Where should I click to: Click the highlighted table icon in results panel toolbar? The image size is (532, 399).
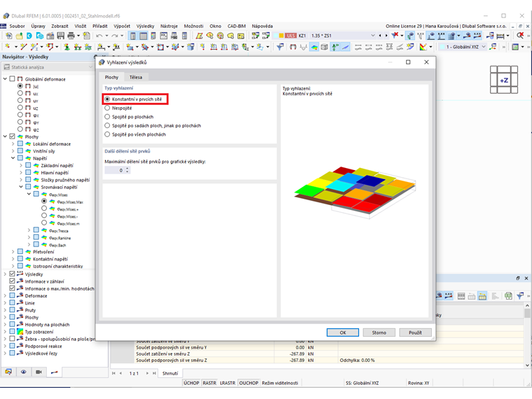482,296
